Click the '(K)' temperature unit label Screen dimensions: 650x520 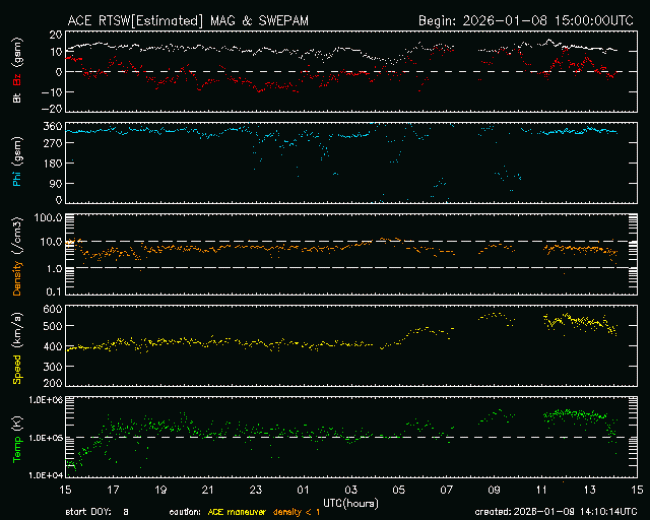(17, 423)
